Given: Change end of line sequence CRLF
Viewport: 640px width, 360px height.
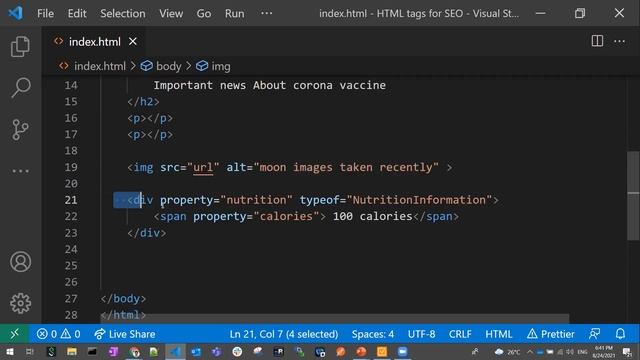Looking at the screenshot, I should click(460, 334).
